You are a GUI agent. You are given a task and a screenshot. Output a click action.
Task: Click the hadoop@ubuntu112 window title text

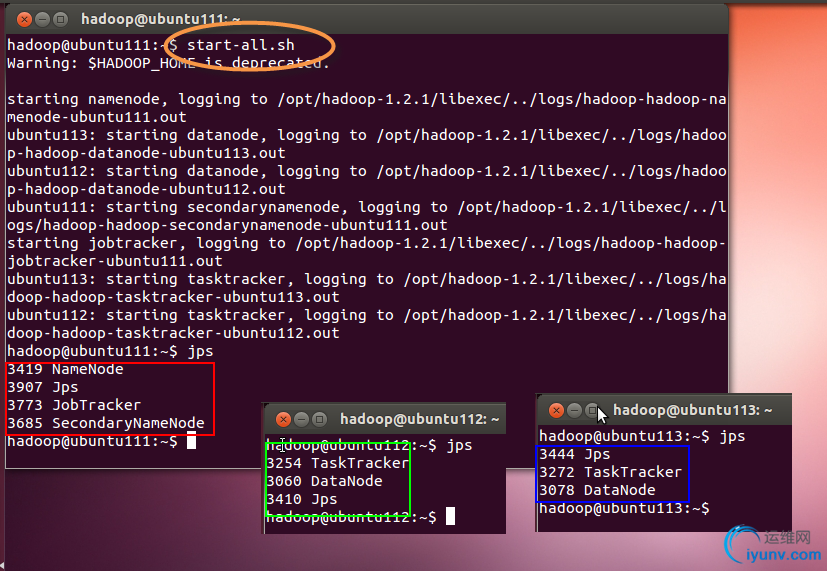click(419, 419)
